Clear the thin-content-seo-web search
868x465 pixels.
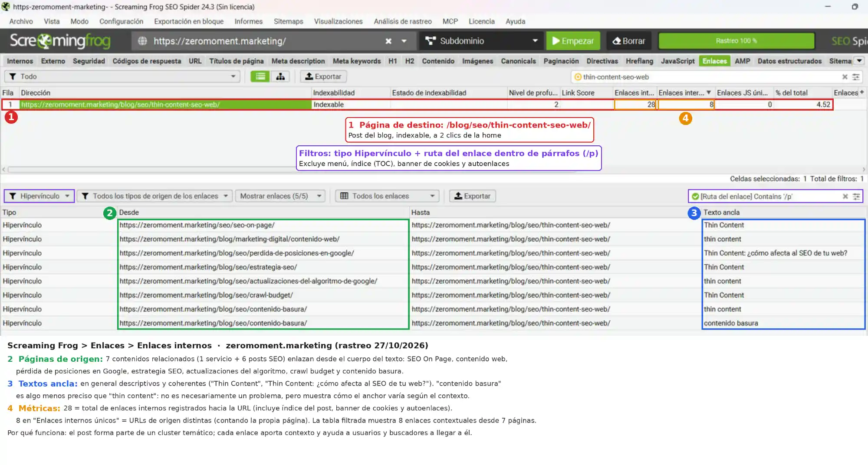(845, 77)
